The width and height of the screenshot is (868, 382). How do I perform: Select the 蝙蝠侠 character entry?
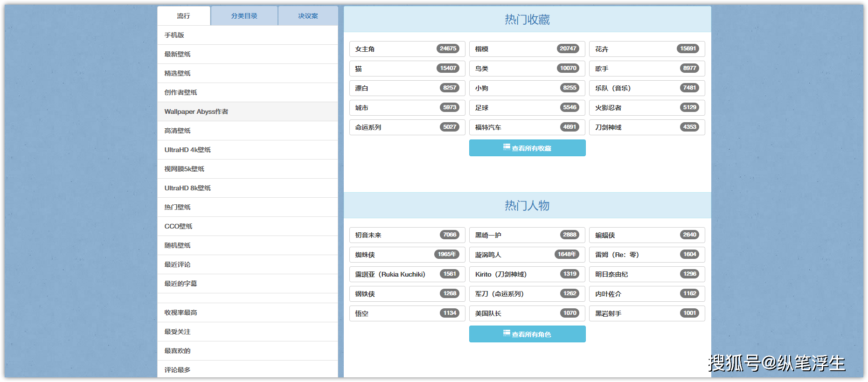pyautogui.click(x=646, y=235)
